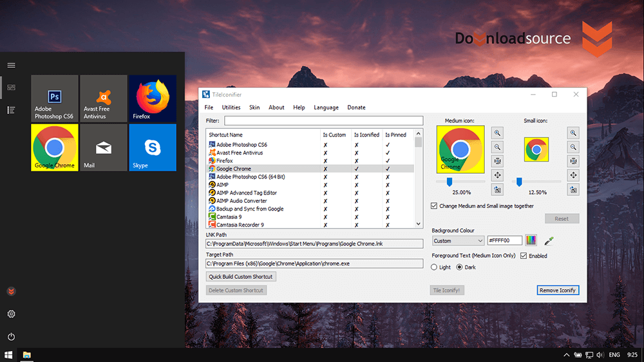
Task: Select the Light foreground text option
Action: pyautogui.click(x=434, y=267)
